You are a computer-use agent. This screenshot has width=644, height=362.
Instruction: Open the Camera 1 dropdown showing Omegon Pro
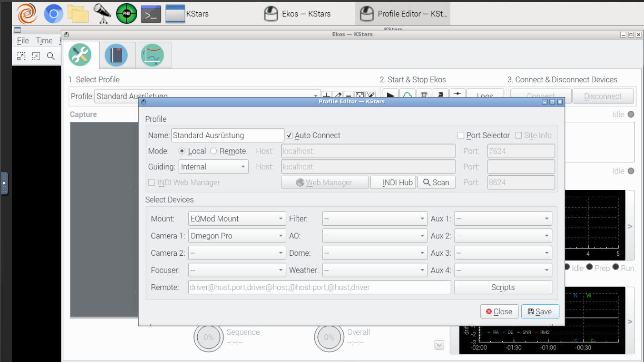click(237, 236)
